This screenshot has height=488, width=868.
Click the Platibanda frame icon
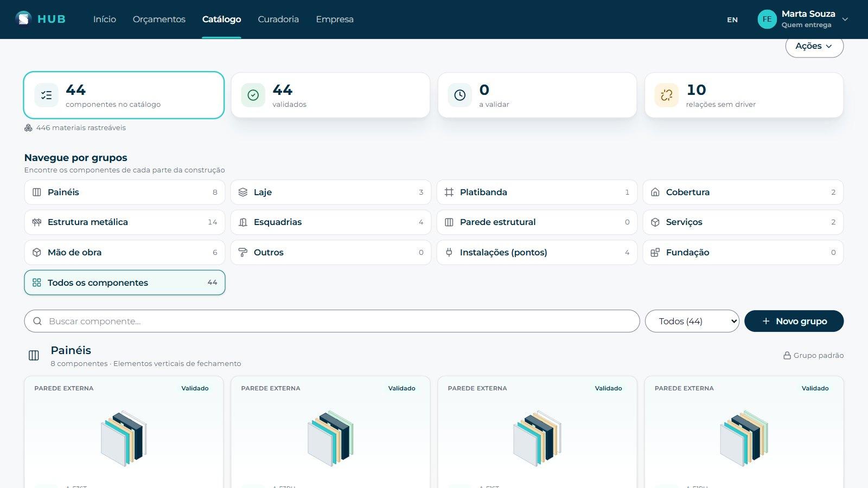coord(449,192)
